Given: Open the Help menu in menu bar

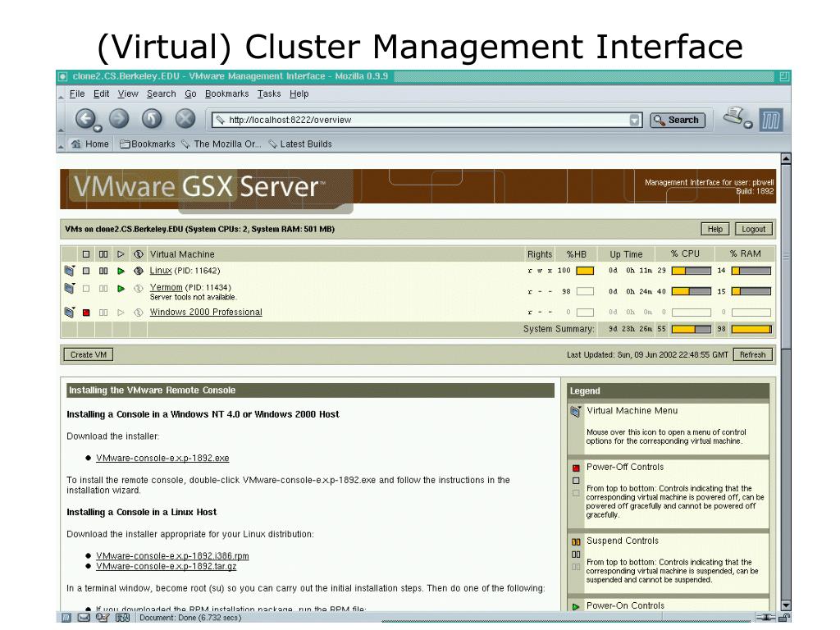Looking at the screenshot, I should coord(299,94).
